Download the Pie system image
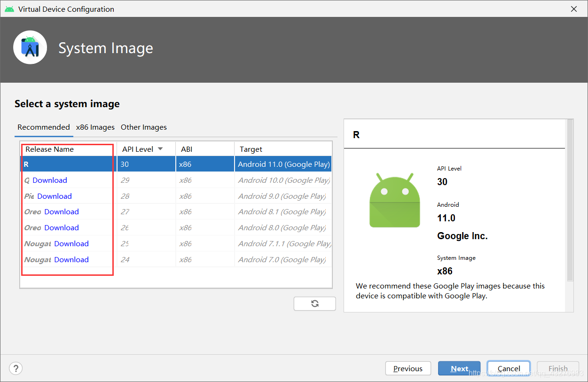588x382 pixels. coord(55,196)
